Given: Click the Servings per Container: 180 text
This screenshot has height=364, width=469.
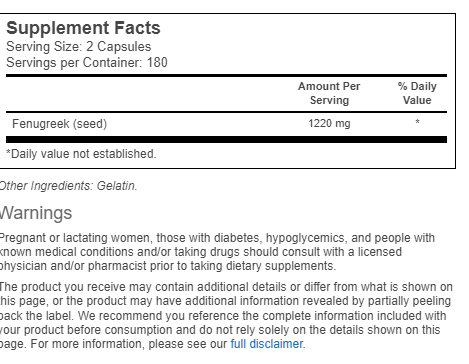Looking at the screenshot, I should click(87, 63).
